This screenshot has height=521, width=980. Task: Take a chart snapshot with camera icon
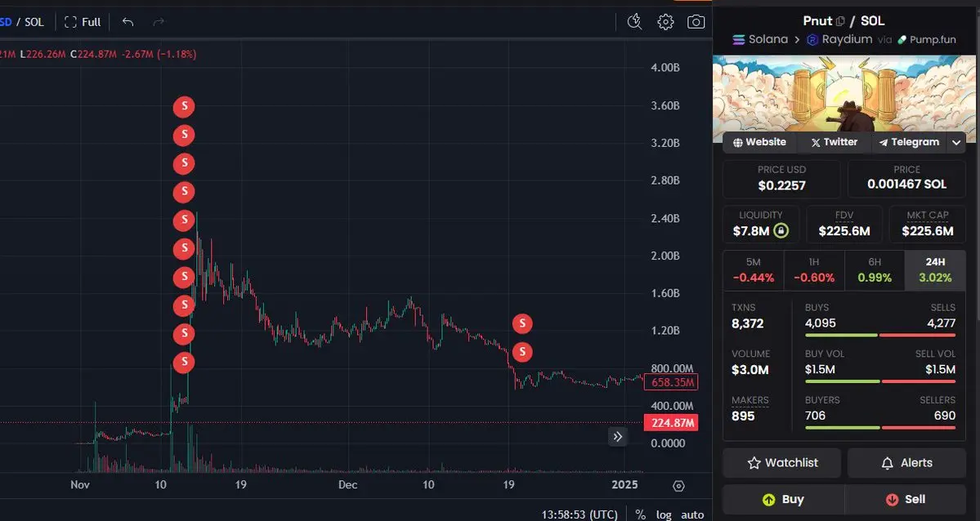click(696, 22)
